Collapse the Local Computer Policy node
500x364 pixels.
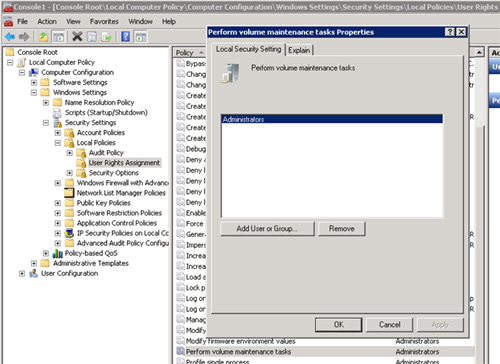pos(10,62)
